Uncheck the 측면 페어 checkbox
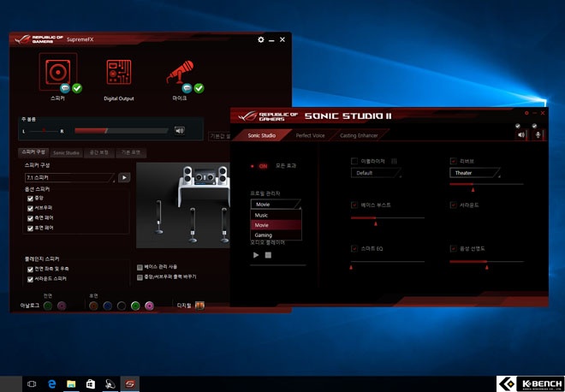This screenshot has width=565, height=392. [30, 218]
